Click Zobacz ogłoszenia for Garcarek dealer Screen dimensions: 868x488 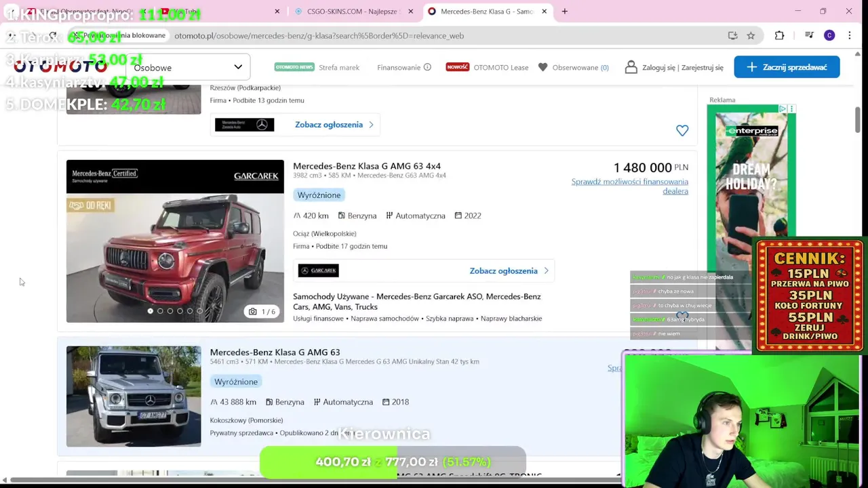[509, 270]
